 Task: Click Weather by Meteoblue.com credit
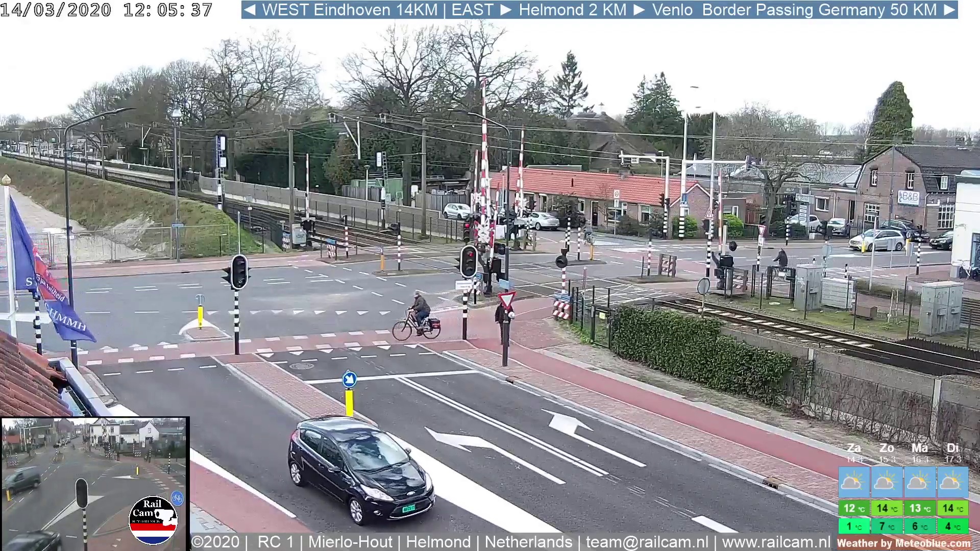pos(903,543)
